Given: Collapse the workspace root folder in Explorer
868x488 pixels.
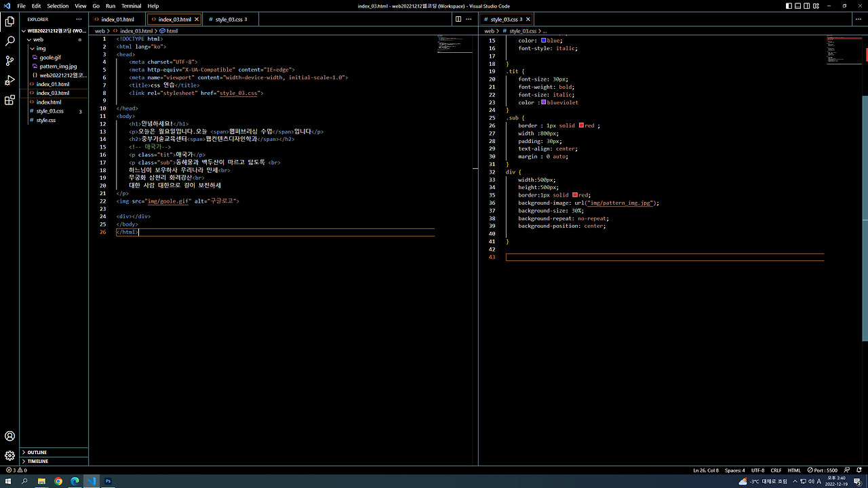Looking at the screenshot, I should pos(54,30).
